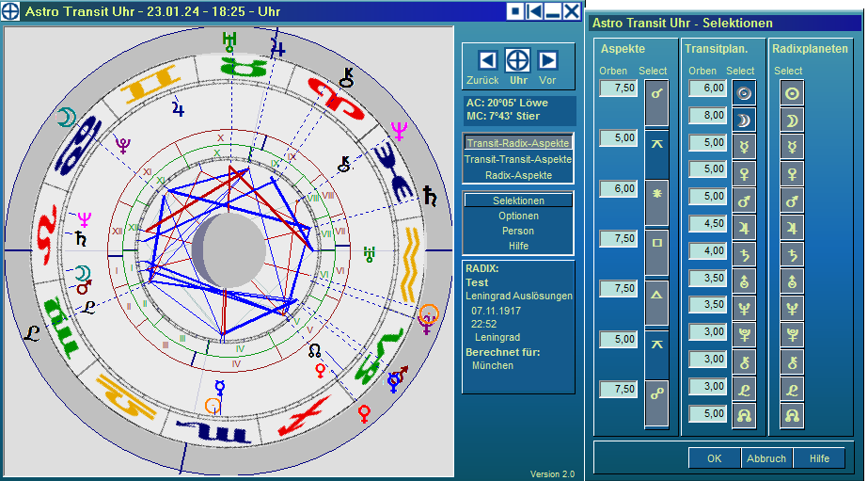Click the square icon in main title bar
Screen dimensions: 868x481
pyautogui.click(x=514, y=10)
